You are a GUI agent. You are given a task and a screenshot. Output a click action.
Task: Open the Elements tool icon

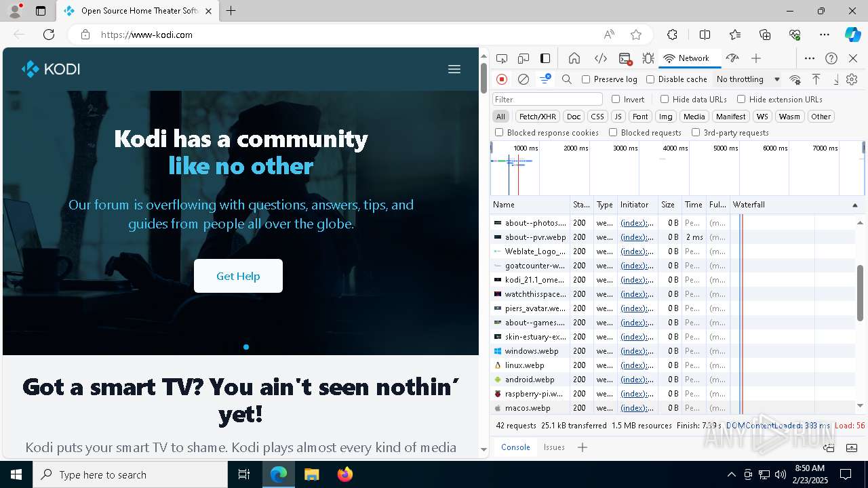click(x=600, y=58)
